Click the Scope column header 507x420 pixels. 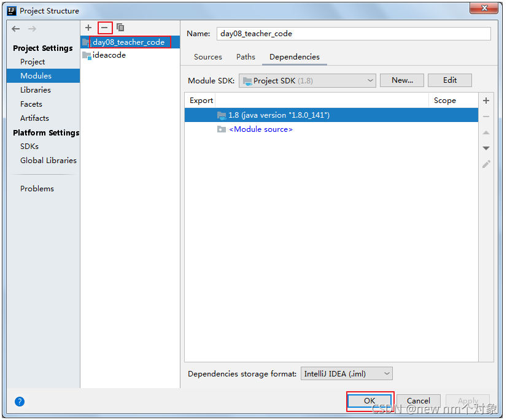453,101
